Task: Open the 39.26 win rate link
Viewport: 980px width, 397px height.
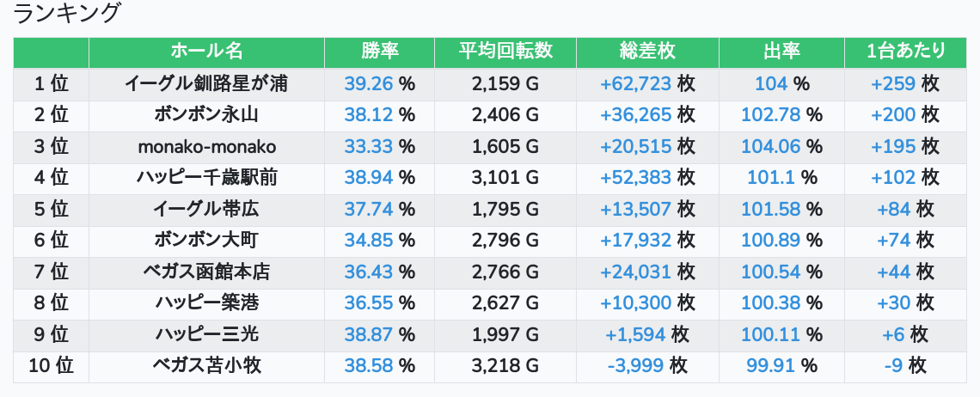Action: tap(369, 83)
